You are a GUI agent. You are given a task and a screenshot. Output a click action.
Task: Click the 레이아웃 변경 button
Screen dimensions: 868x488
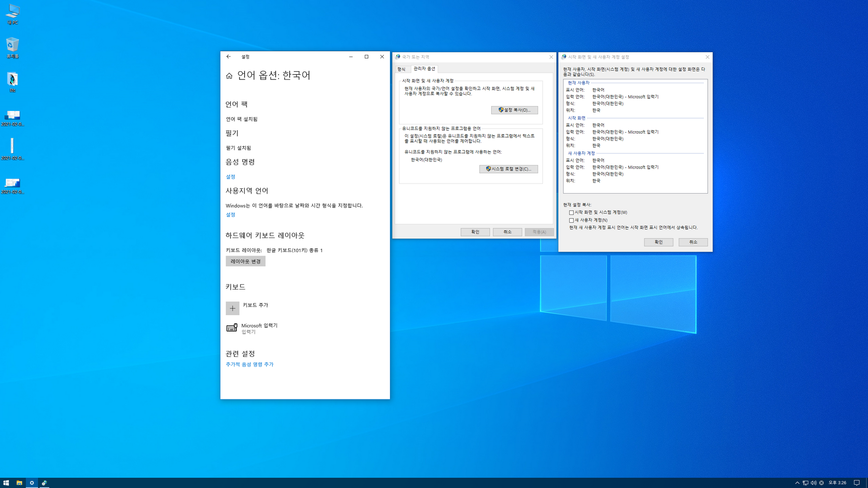246,261
